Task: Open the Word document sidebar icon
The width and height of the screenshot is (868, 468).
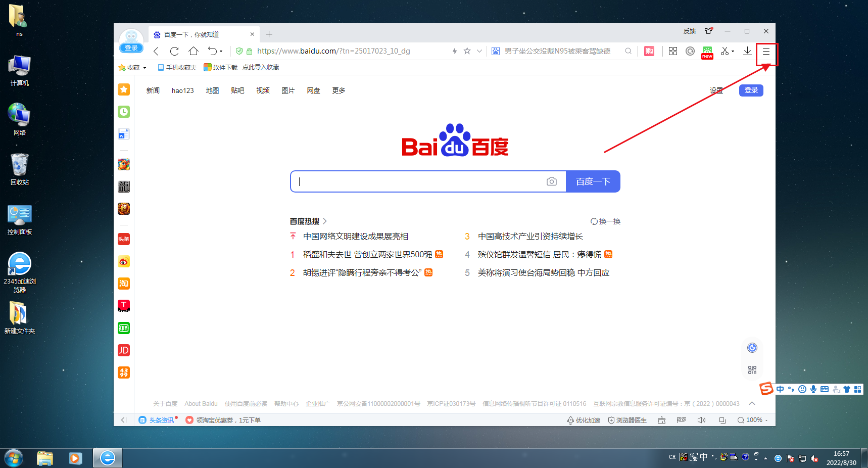Action: (124, 134)
